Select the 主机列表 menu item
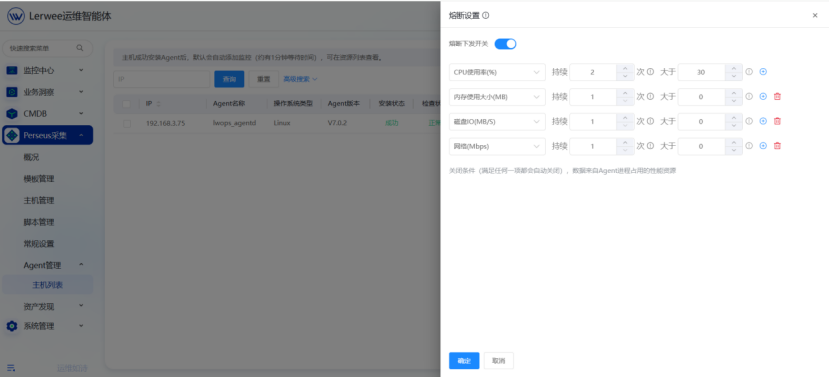This screenshot has width=829, height=377. pos(48,284)
